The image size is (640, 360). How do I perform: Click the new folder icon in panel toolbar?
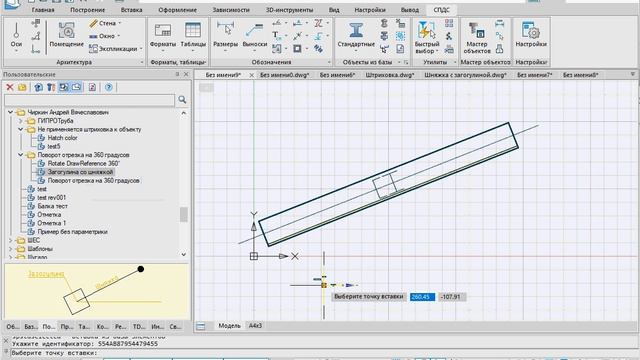[22, 87]
